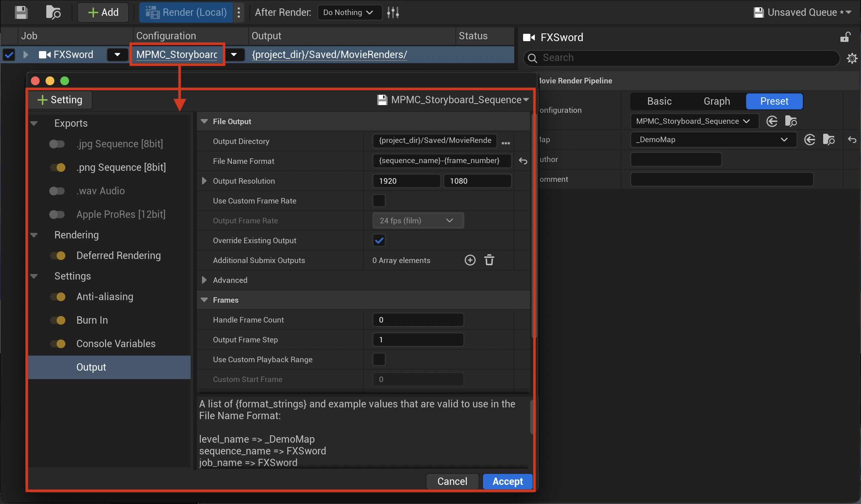Browse to _DemoMap asset in content browser

[x=829, y=140]
